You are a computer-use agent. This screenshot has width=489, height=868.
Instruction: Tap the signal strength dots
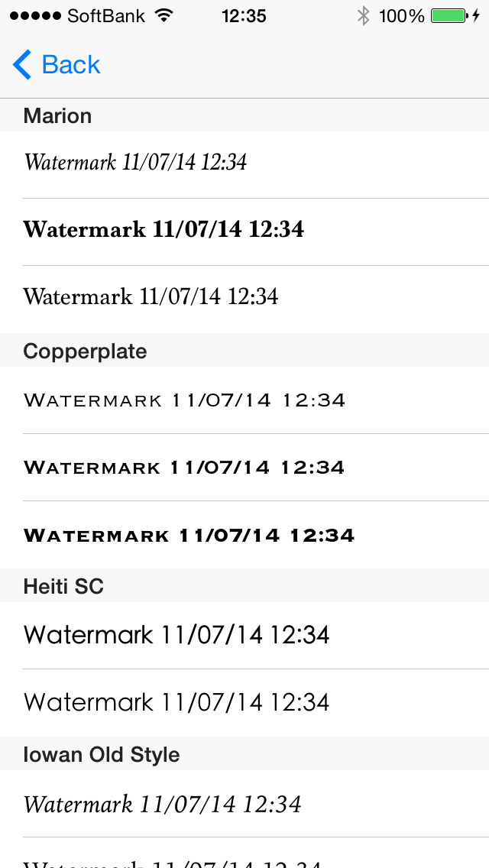(x=35, y=15)
